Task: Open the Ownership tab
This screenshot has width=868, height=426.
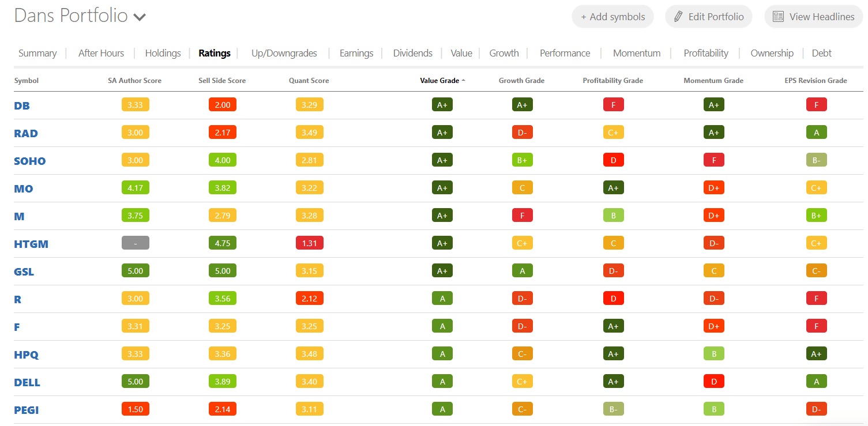Action: tap(772, 53)
